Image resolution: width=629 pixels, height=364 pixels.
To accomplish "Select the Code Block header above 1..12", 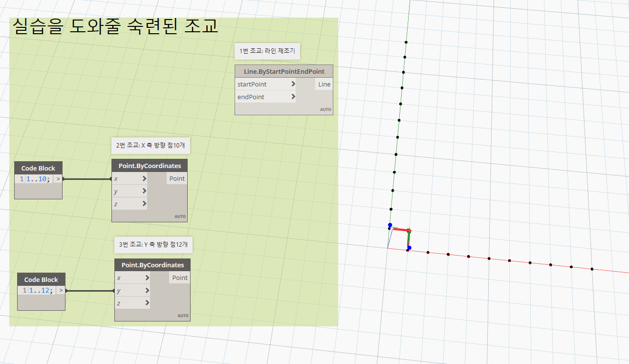I will 41,279.
